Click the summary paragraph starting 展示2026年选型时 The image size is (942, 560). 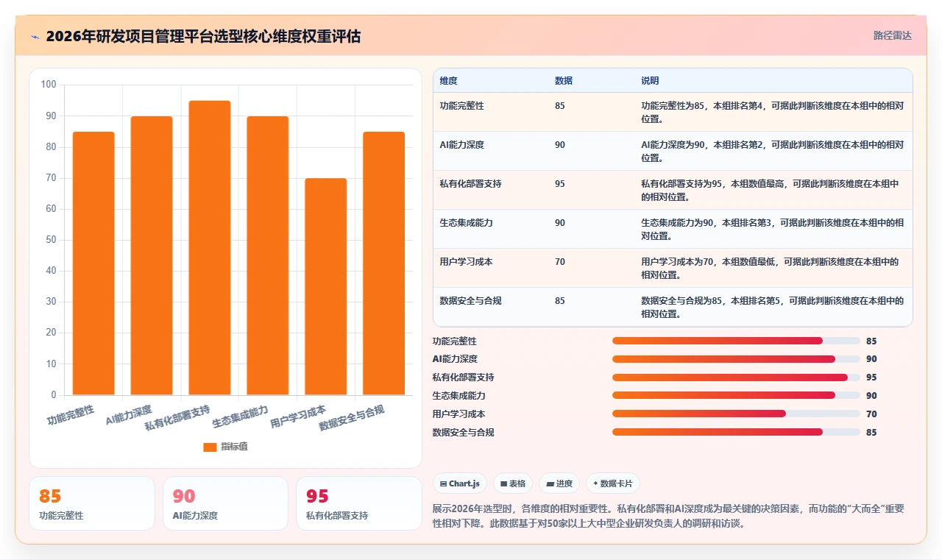[x=668, y=516]
